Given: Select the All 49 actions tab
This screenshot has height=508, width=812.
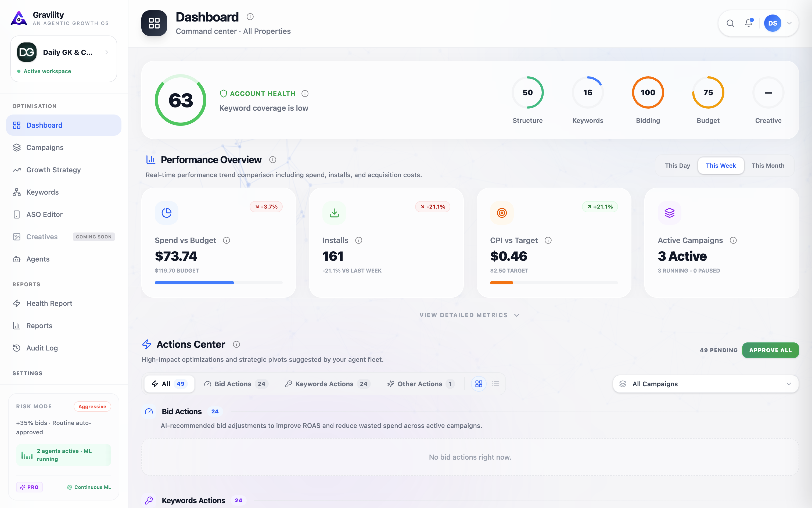Looking at the screenshot, I should click(169, 384).
